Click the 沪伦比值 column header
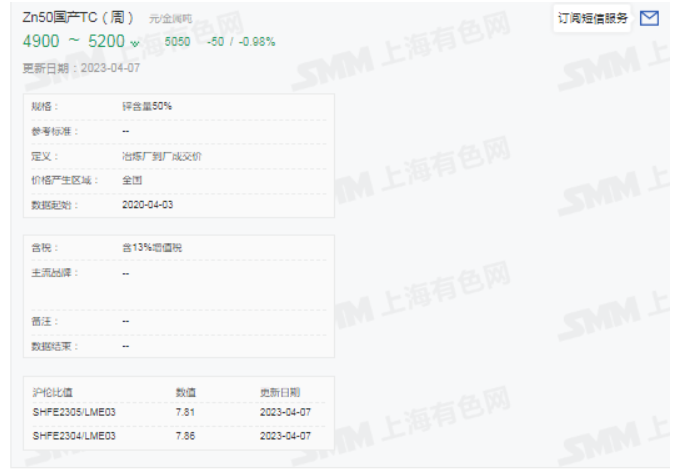This screenshot has width=680, height=475. pyautogui.click(x=52, y=393)
